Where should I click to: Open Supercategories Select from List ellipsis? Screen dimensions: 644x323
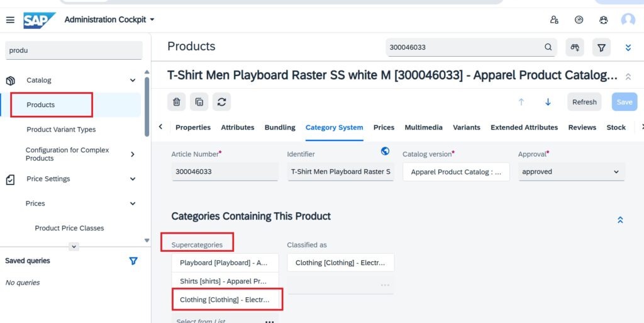tap(269, 321)
